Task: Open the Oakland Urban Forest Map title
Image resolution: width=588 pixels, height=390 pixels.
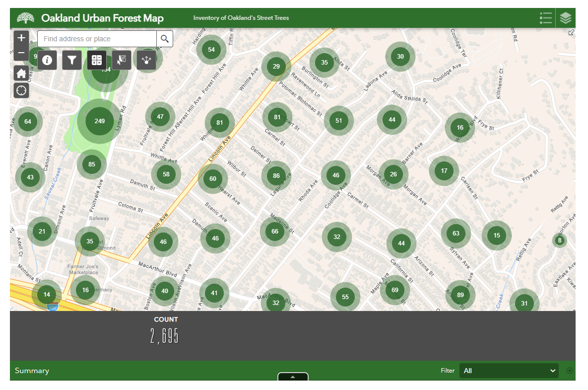Action: [x=102, y=18]
